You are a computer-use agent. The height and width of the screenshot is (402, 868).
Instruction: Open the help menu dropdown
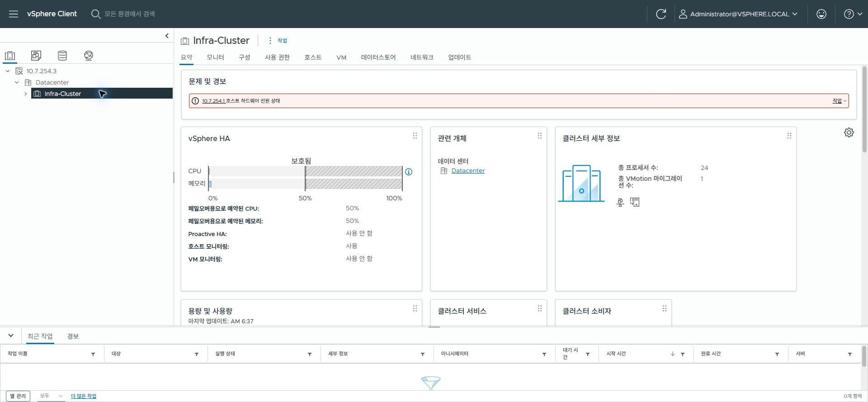click(x=853, y=14)
